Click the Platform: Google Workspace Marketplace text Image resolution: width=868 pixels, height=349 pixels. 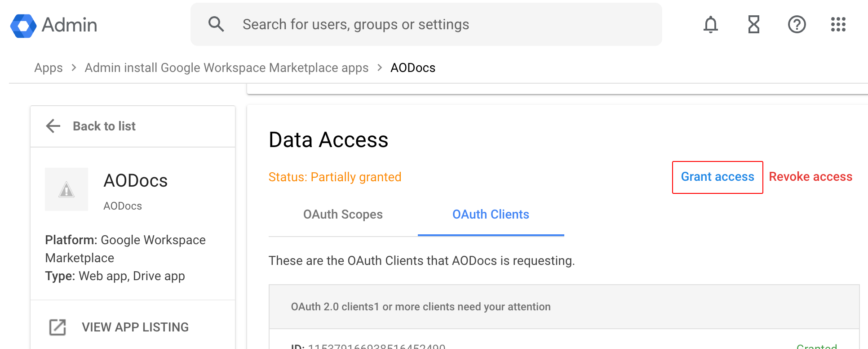pyautogui.click(x=125, y=249)
